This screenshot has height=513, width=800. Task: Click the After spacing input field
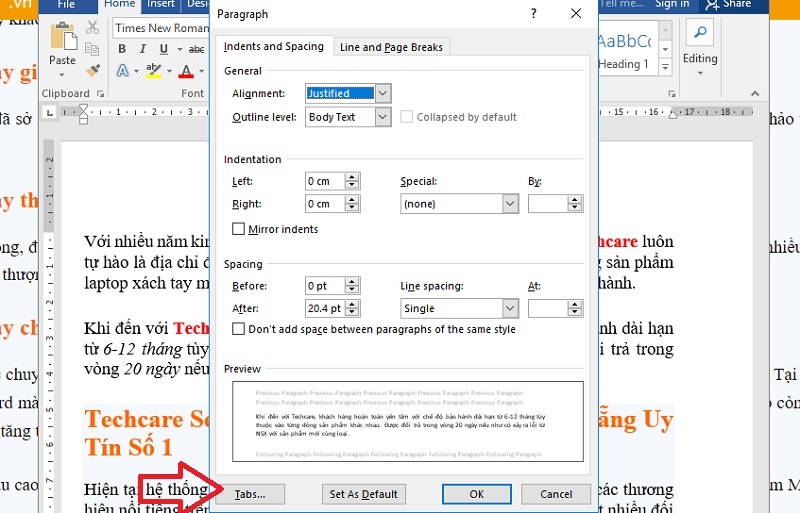click(x=326, y=308)
